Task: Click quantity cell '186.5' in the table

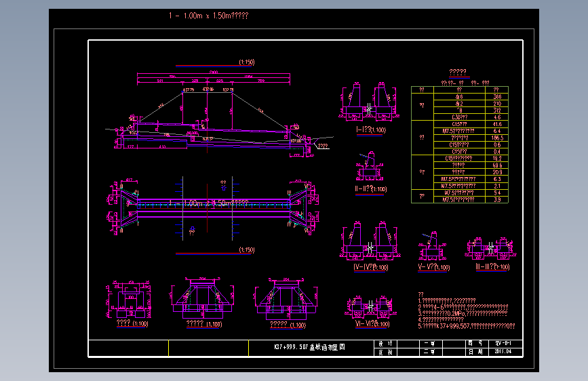Action: (x=497, y=138)
